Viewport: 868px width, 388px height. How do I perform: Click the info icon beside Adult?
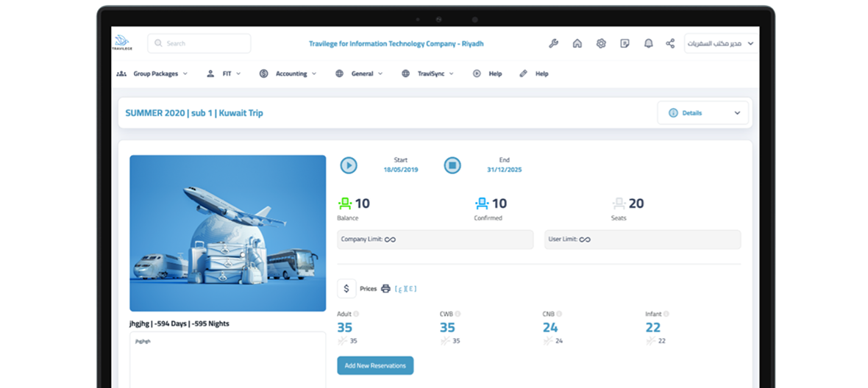click(357, 314)
